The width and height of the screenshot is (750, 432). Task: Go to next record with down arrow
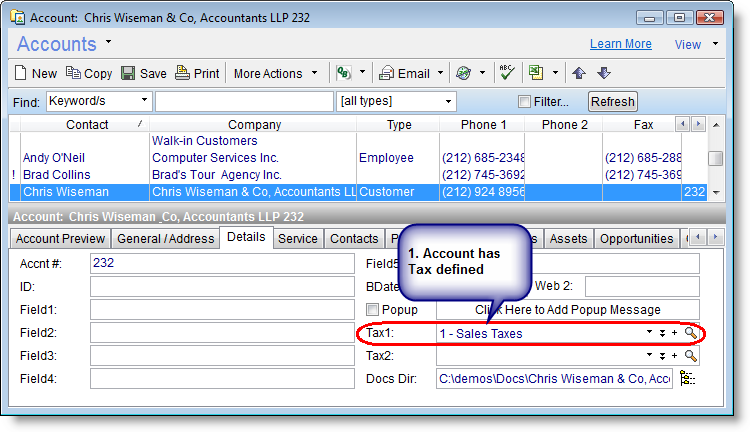(603, 73)
